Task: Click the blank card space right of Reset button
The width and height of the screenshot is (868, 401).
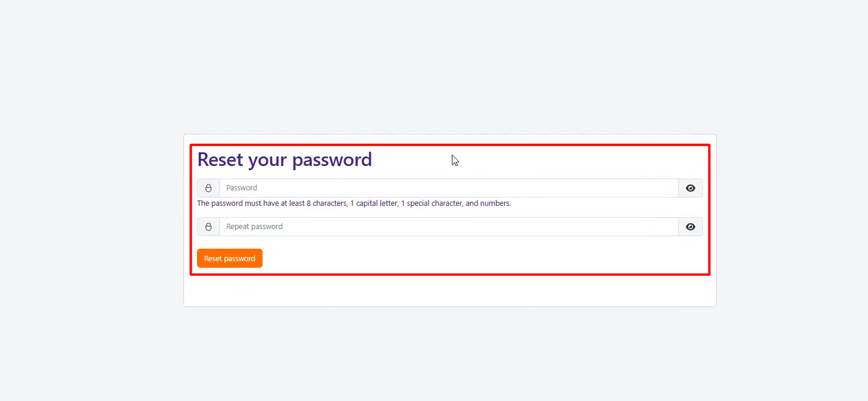Action: click(x=476, y=258)
